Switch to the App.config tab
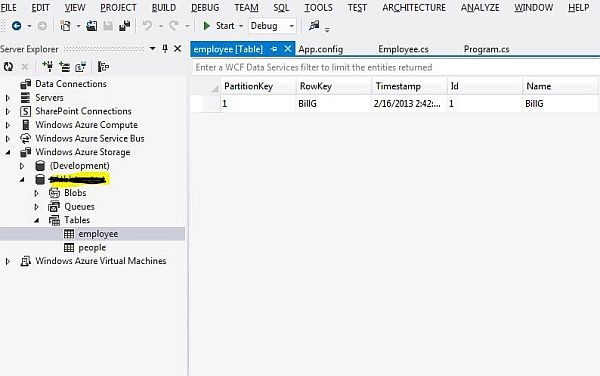The height and width of the screenshot is (376, 600). (321, 49)
